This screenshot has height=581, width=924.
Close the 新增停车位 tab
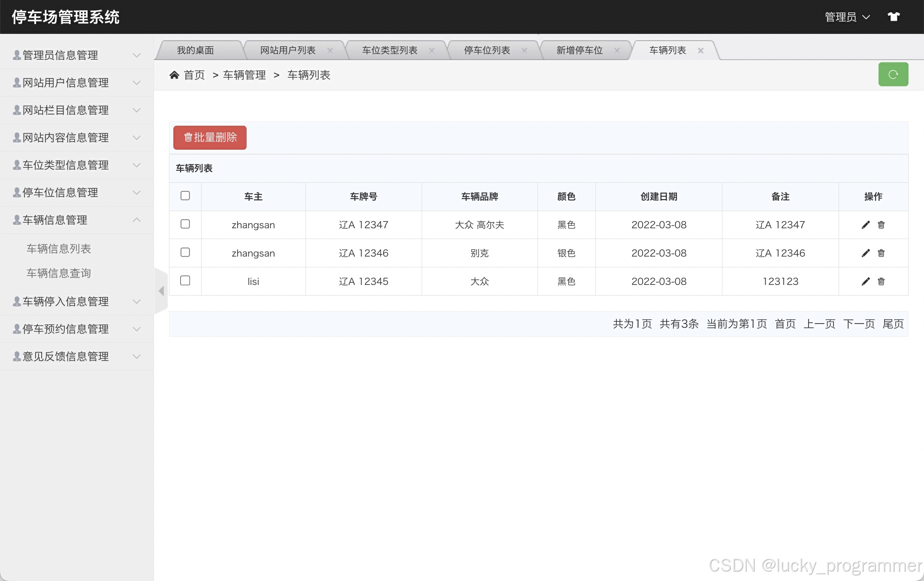click(x=617, y=51)
